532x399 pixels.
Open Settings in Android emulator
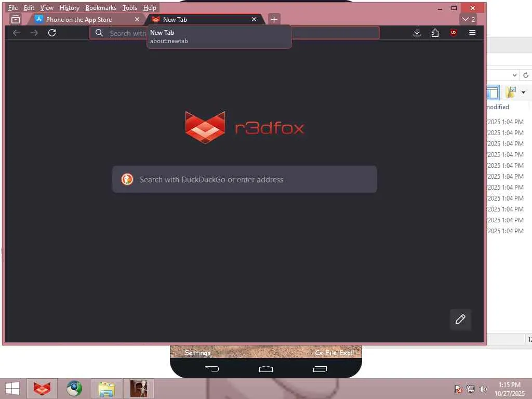click(197, 353)
